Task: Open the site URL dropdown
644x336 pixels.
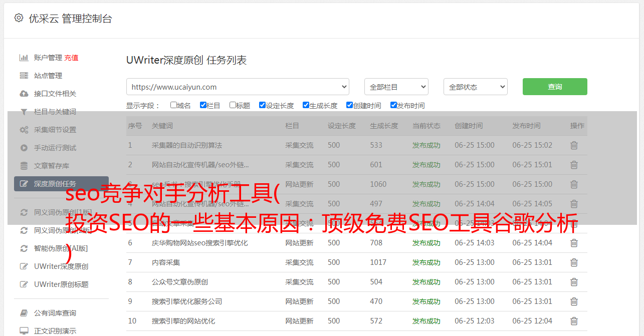Action: [238, 87]
